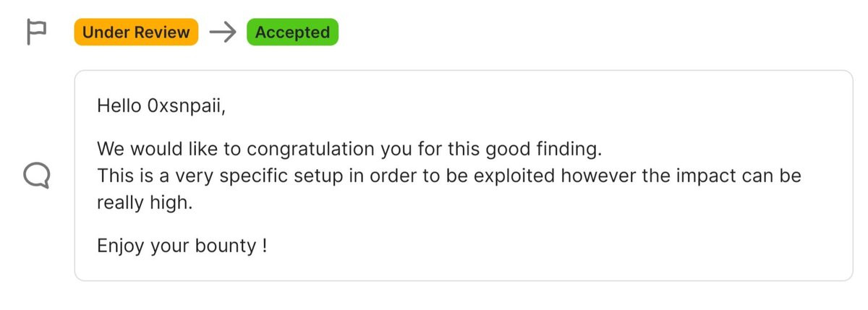This screenshot has height=310, width=868.
Task: Click the exclamation mark after bounty
Action: click(x=264, y=246)
